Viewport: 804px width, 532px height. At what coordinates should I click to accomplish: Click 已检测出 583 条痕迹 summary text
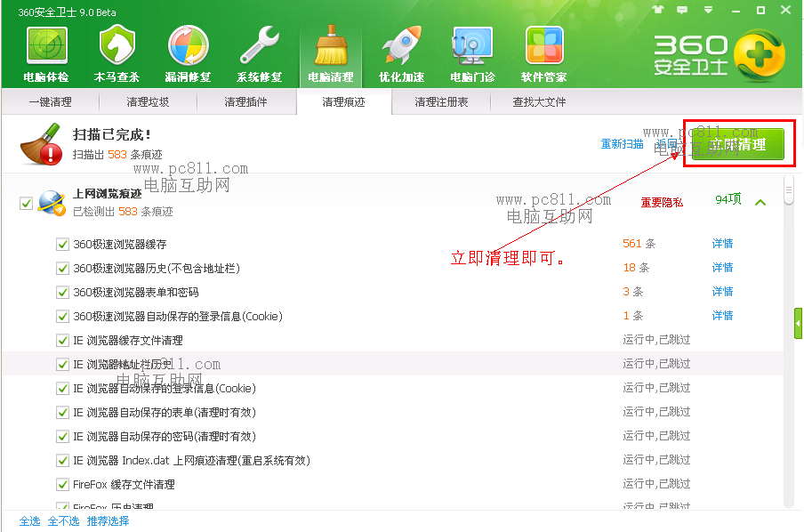pyautogui.click(x=123, y=212)
